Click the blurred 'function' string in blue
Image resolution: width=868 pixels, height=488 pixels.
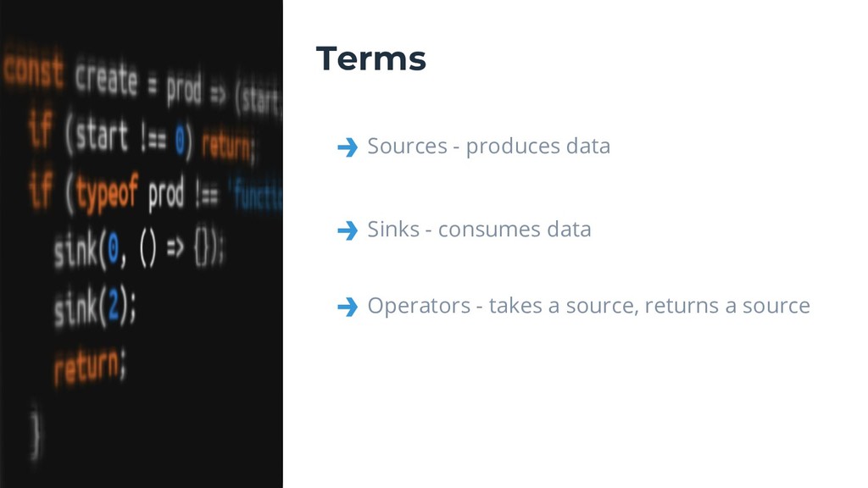258,196
